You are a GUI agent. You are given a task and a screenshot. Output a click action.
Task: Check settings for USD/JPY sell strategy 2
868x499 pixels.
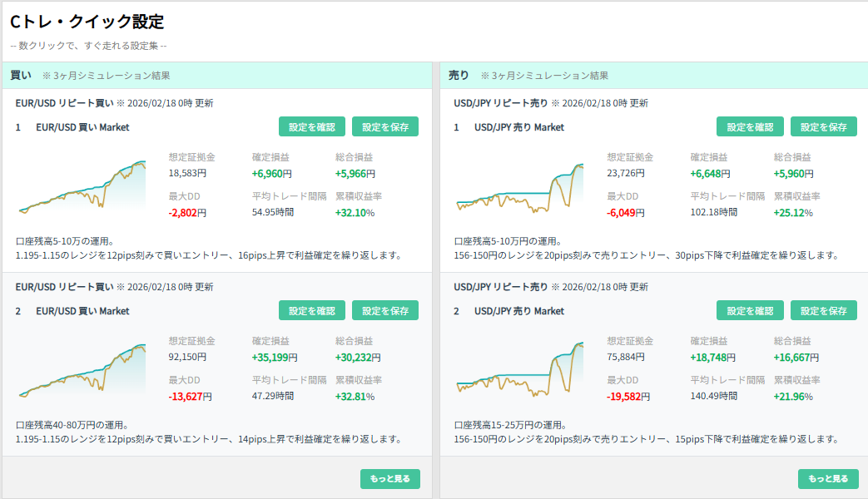pyautogui.click(x=750, y=310)
